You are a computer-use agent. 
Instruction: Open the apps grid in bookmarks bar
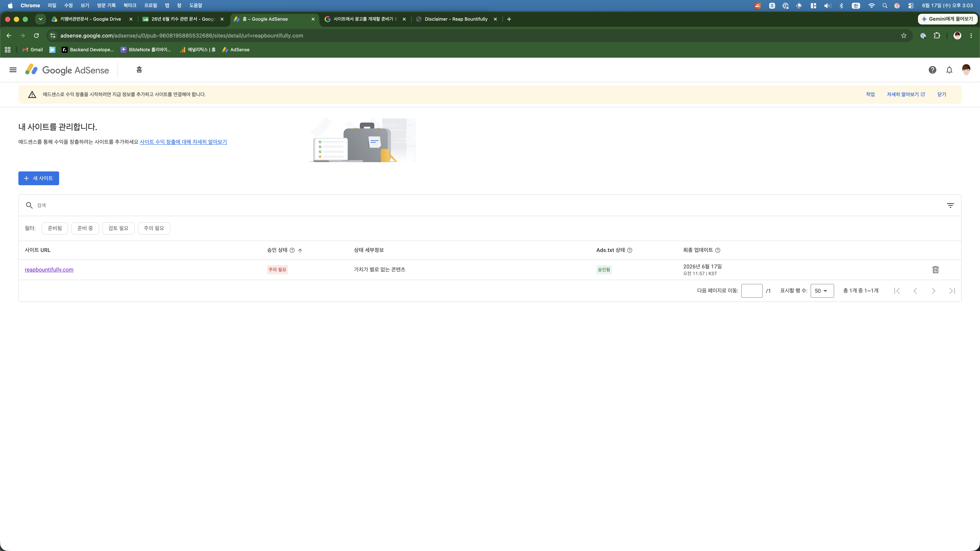(8, 50)
